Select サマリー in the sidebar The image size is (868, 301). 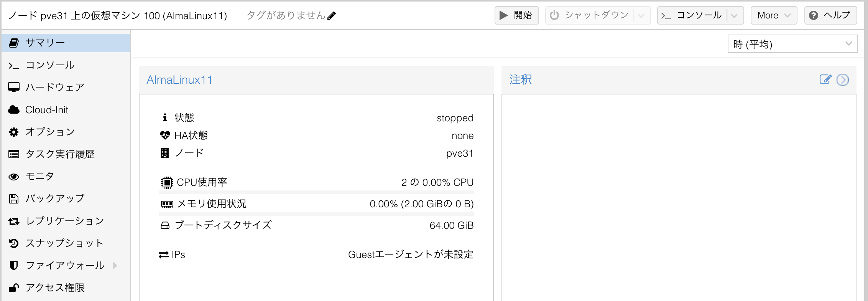[x=66, y=43]
